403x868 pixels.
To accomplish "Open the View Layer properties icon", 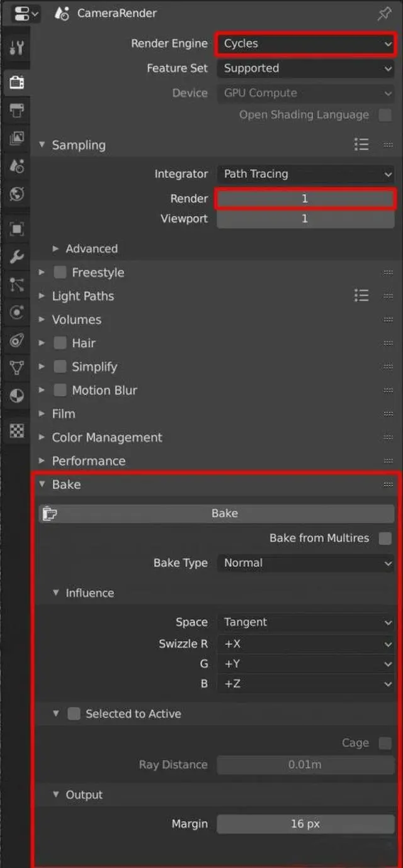I will click(16, 138).
